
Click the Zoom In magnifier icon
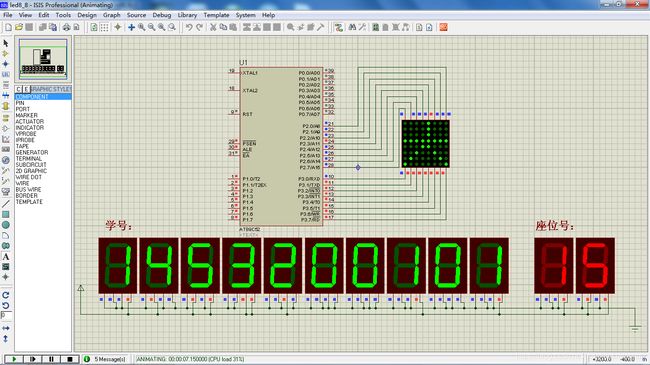point(141,27)
